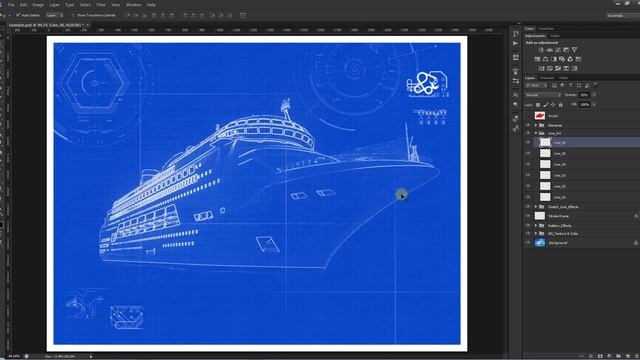640x360 pixels.
Task: Expand the Elements layer group
Action: 536,125
